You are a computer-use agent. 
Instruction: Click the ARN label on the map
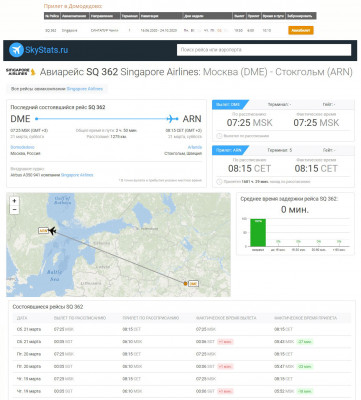coord(43,231)
